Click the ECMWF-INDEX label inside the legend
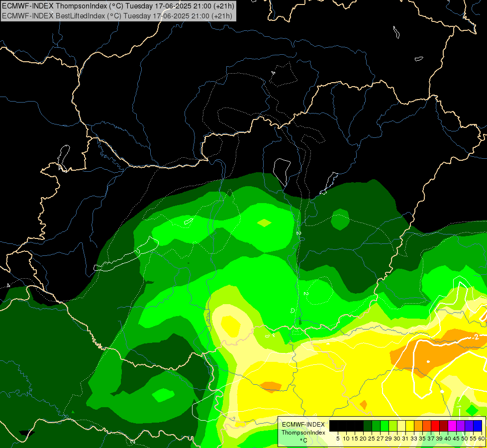Image resolution: width=487 pixels, height=448 pixels. [x=303, y=425]
